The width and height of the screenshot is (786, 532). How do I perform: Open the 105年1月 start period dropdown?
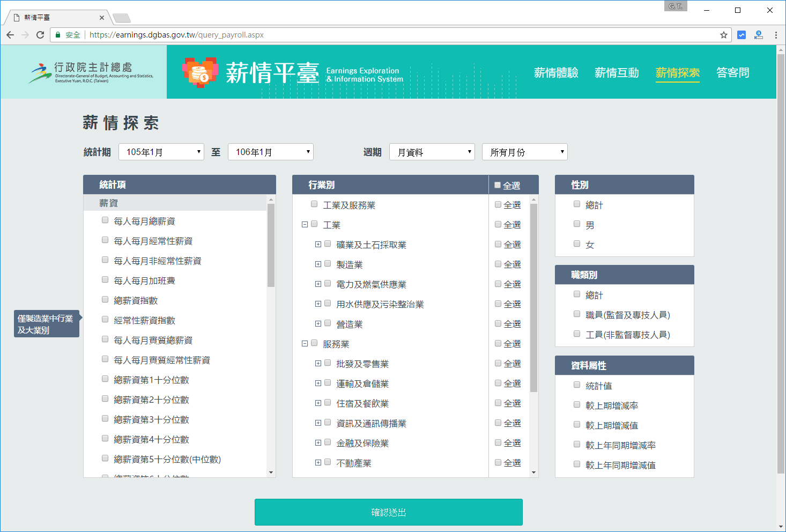161,152
